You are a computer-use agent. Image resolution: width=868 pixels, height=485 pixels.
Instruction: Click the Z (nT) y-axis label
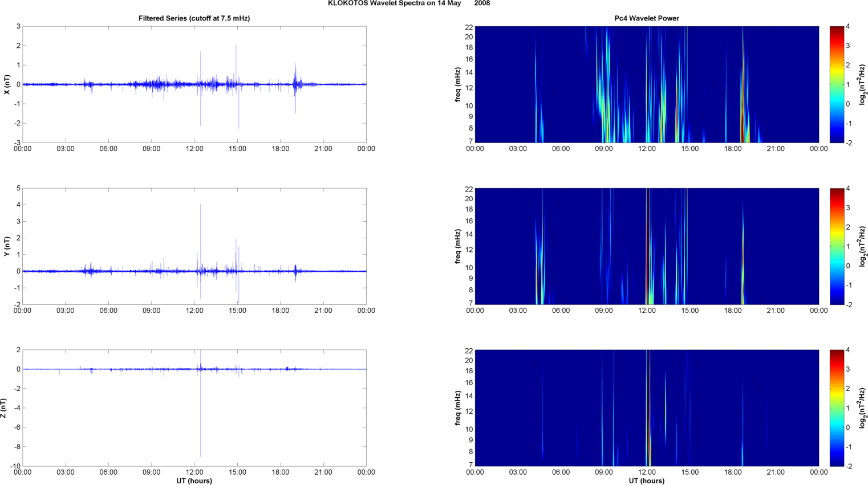(x=4, y=408)
